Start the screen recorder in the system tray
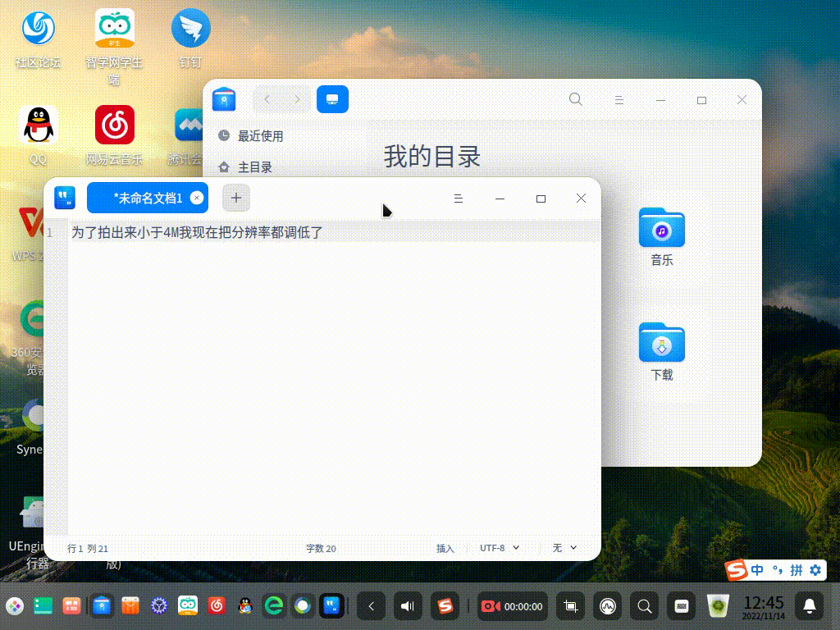This screenshot has height=630, width=840. click(491, 606)
